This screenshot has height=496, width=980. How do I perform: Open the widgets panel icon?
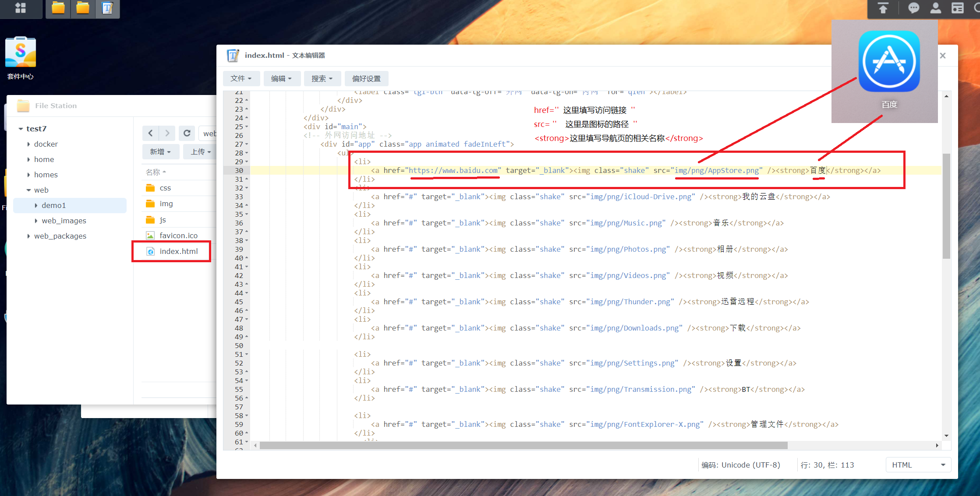(x=958, y=8)
